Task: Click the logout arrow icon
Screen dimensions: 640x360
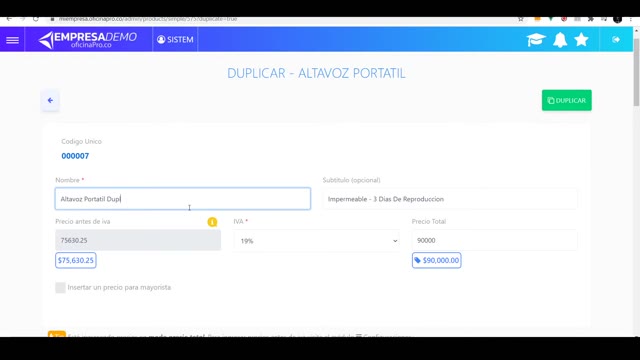Action: (616, 40)
